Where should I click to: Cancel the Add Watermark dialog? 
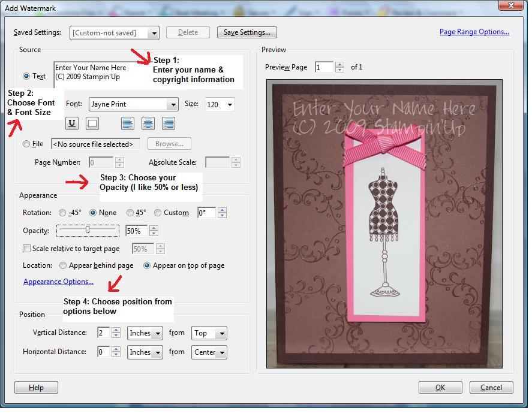pyautogui.click(x=491, y=388)
